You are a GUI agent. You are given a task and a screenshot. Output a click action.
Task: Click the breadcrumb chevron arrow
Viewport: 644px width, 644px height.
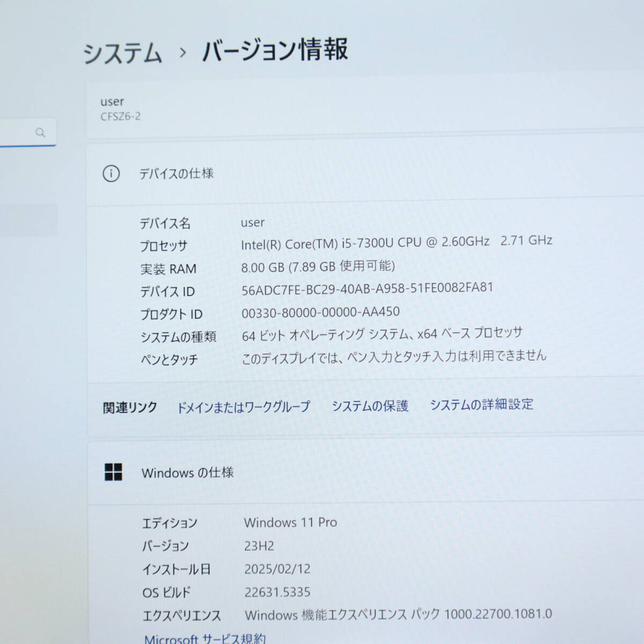point(183,53)
